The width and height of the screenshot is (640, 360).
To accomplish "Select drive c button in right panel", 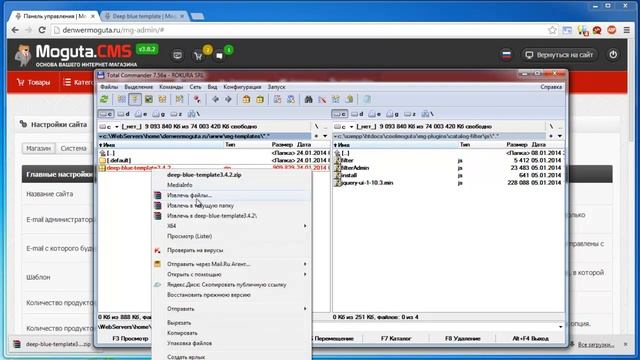I will pos(340,114).
